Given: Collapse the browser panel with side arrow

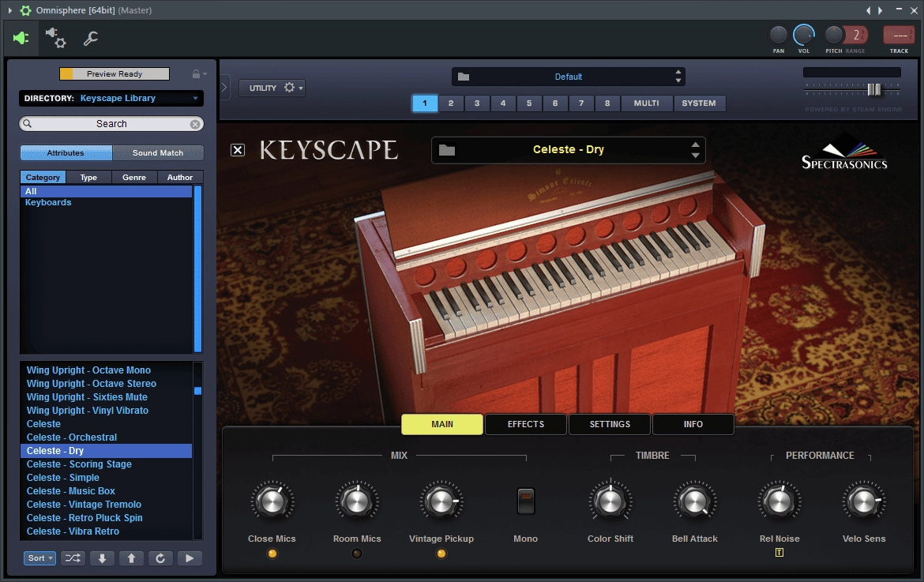Looking at the screenshot, I should point(224,88).
